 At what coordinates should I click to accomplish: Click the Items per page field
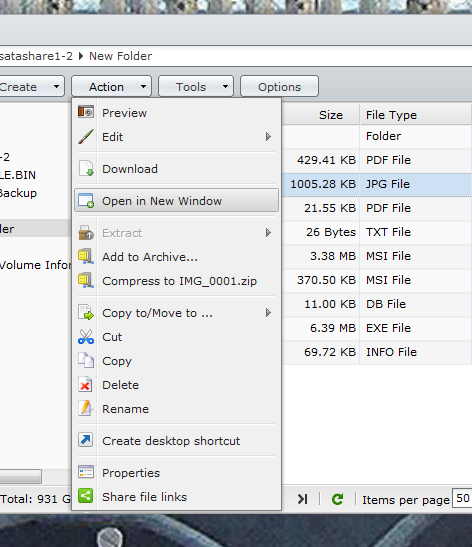pos(462,498)
